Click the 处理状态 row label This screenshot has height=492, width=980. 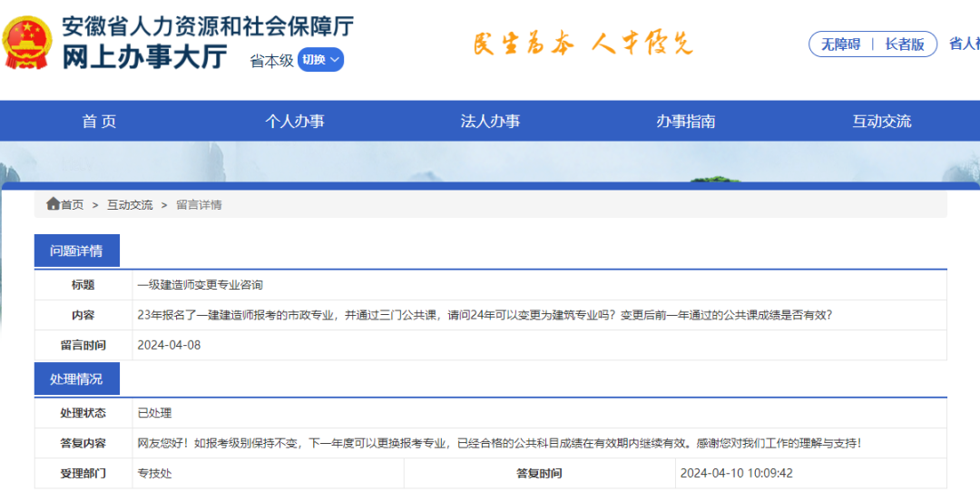pyautogui.click(x=83, y=413)
